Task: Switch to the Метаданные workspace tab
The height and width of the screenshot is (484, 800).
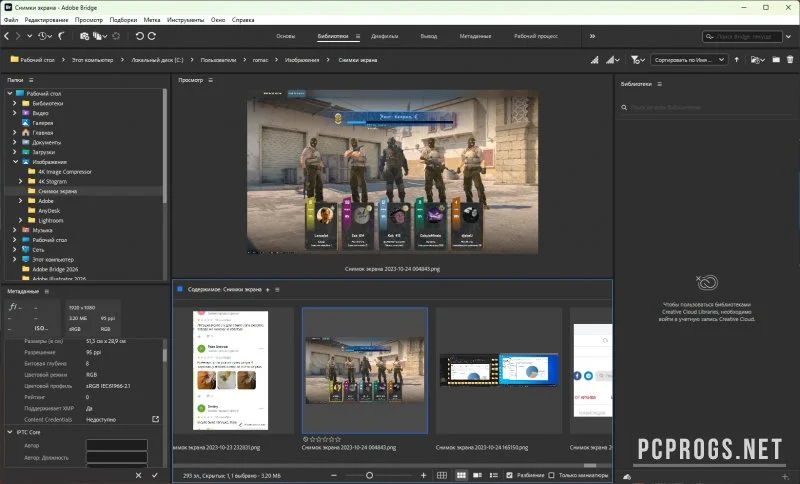Action: click(475, 36)
